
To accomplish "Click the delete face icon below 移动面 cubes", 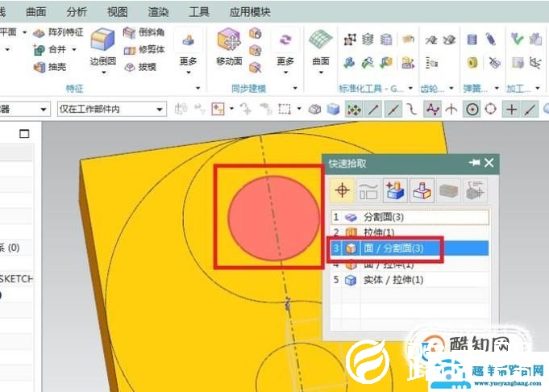I will click(256, 67).
